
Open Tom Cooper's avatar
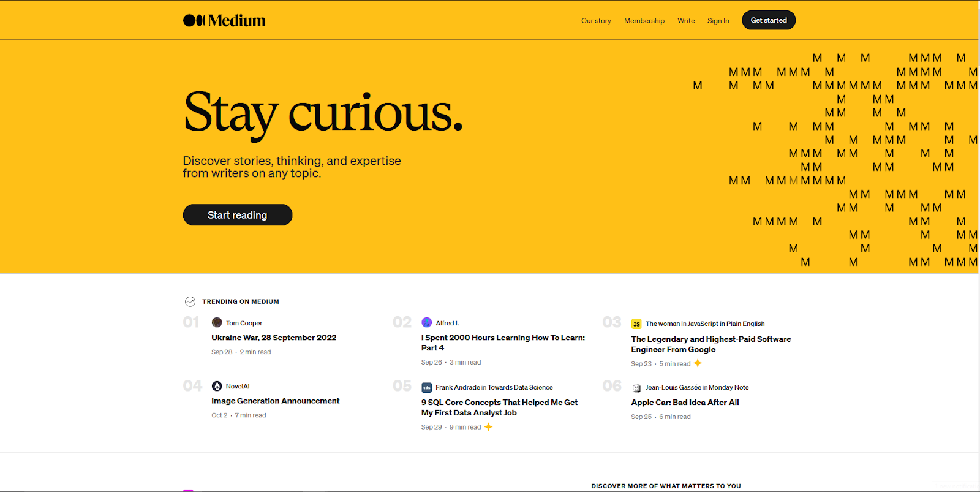pos(217,322)
